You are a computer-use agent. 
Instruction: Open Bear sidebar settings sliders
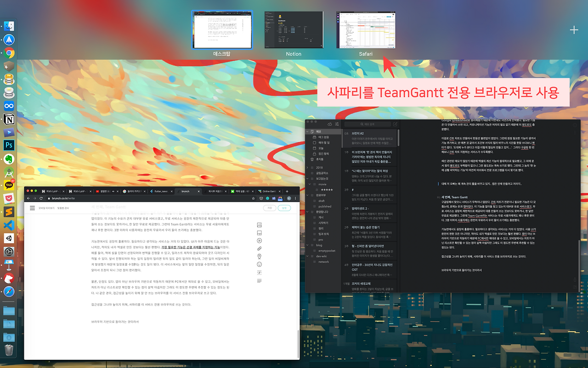337,124
